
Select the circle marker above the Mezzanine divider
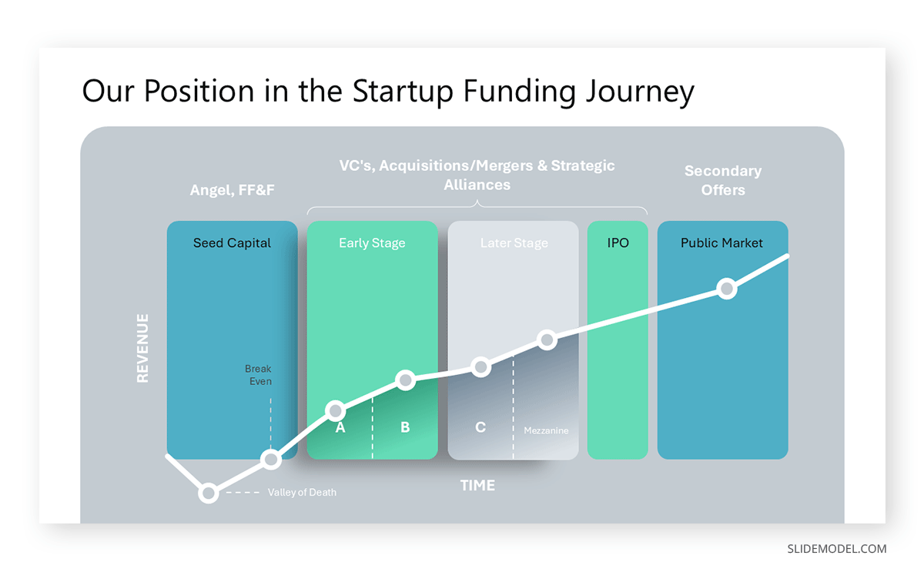pyautogui.click(x=546, y=340)
